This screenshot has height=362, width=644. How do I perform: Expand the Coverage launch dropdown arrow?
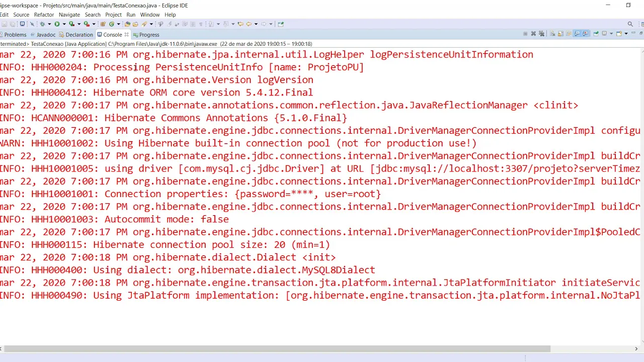[79, 24]
